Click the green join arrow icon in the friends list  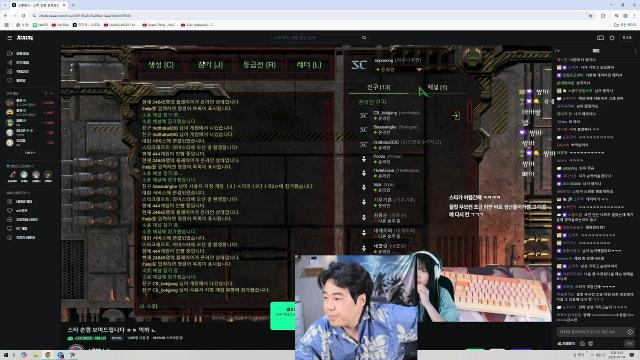[x=456, y=116]
